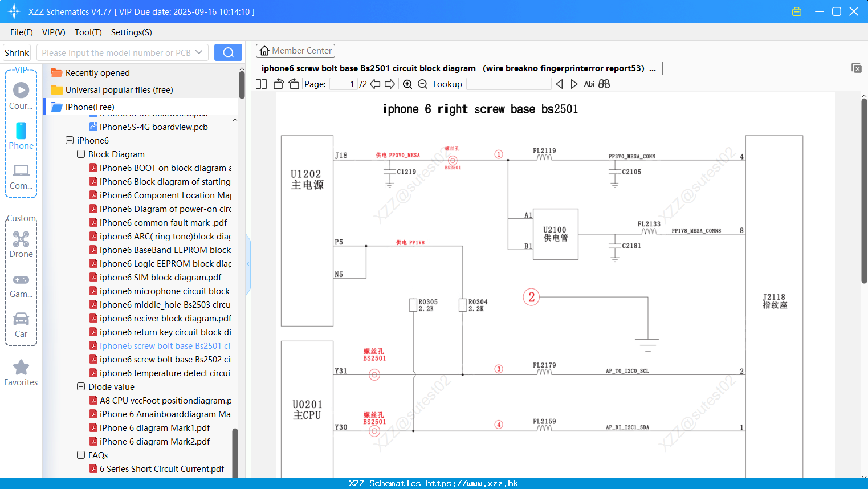Image resolution: width=868 pixels, height=489 pixels.
Task: Click the home icon in Member Center
Action: (264, 51)
